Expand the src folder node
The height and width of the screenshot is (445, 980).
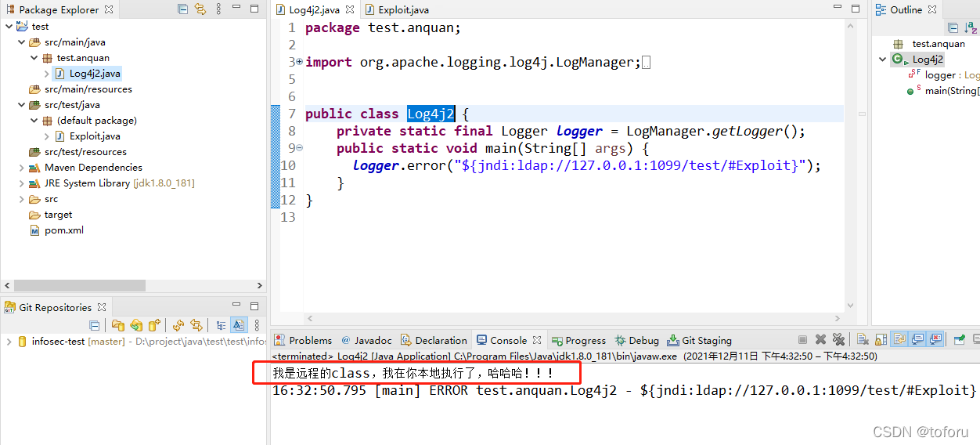(21, 199)
